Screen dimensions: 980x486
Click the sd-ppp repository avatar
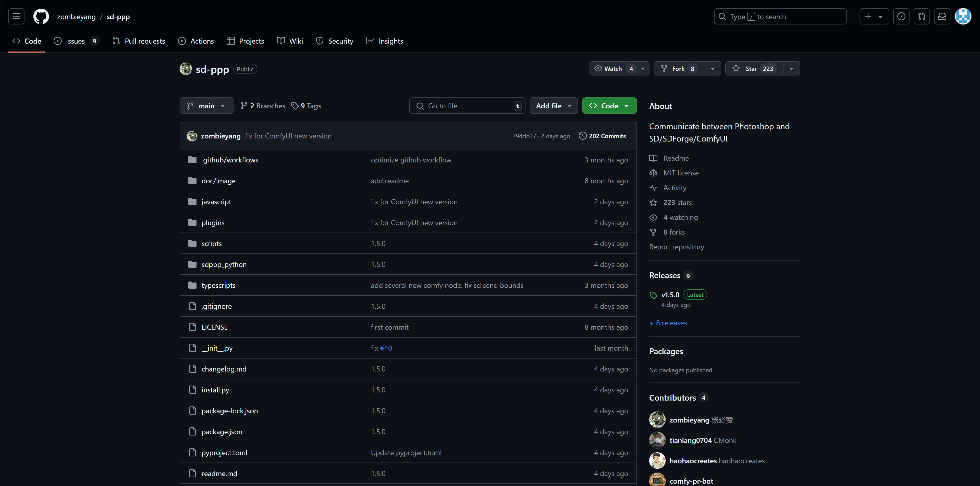(186, 69)
